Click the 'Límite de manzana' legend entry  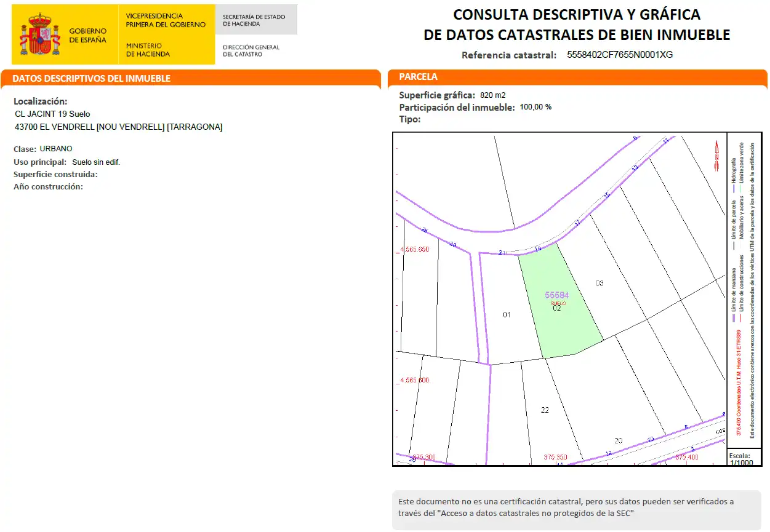pos(734,296)
